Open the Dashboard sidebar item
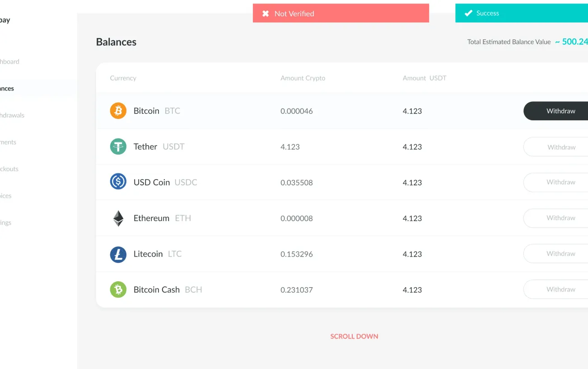588x369 pixels. click(x=9, y=61)
